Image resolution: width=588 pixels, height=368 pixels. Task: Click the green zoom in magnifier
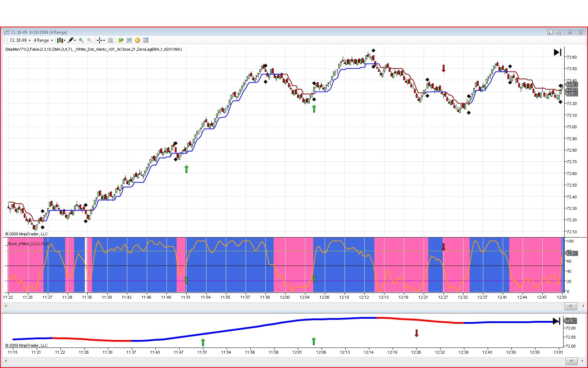[x=81, y=40]
